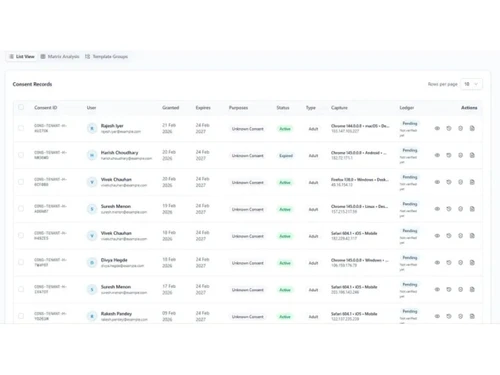
Task: Document icon for Vivek Chauhan's 18 Feb record
Action: (472, 236)
